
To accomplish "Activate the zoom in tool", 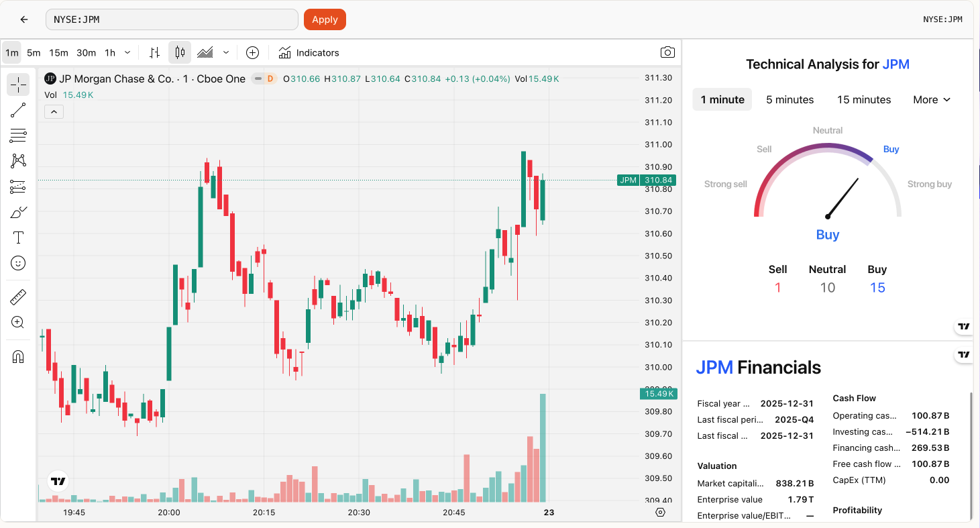I will point(18,323).
